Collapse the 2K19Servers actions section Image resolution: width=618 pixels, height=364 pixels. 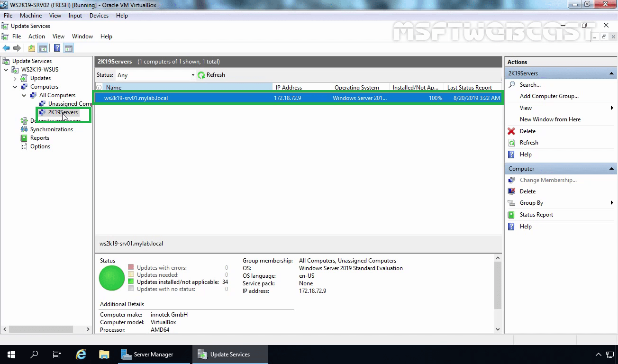[612, 73]
